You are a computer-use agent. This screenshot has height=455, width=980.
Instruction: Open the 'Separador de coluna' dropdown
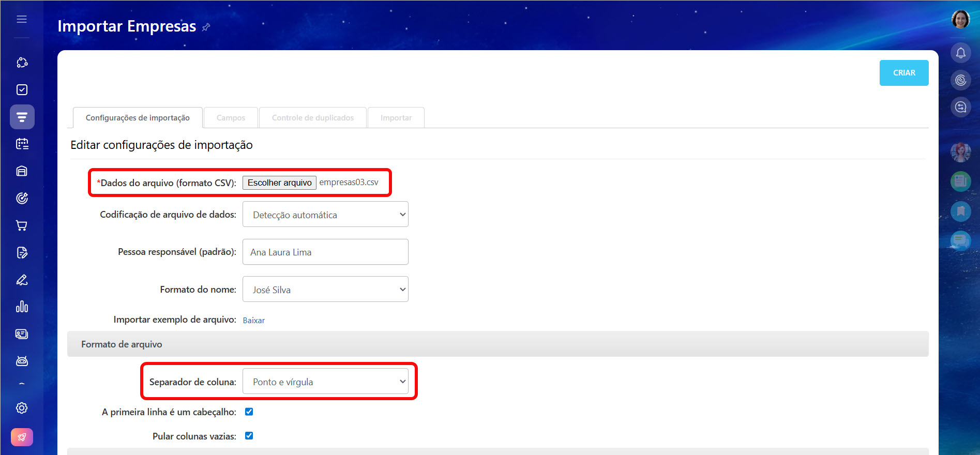(x=325, y=382)
